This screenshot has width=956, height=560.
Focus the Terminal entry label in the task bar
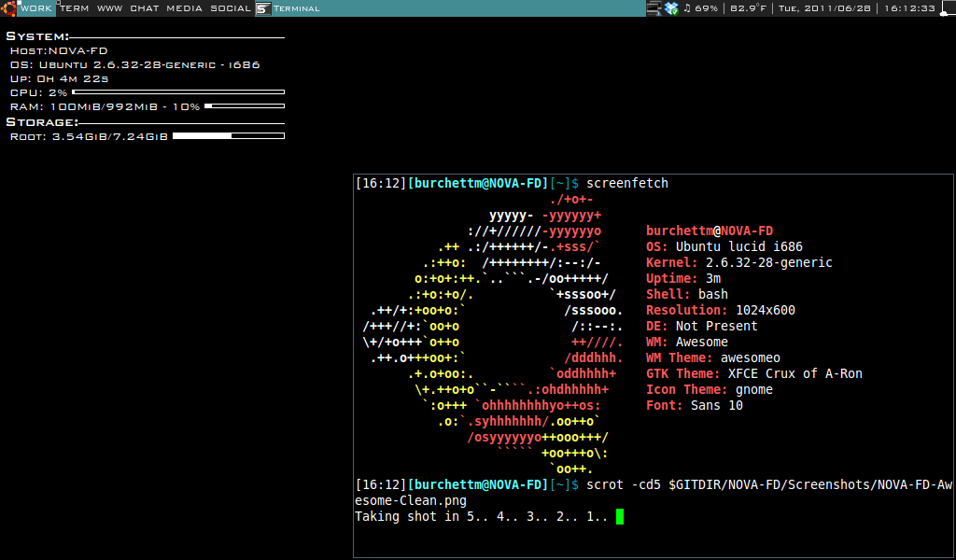click(x=296, y=8)
